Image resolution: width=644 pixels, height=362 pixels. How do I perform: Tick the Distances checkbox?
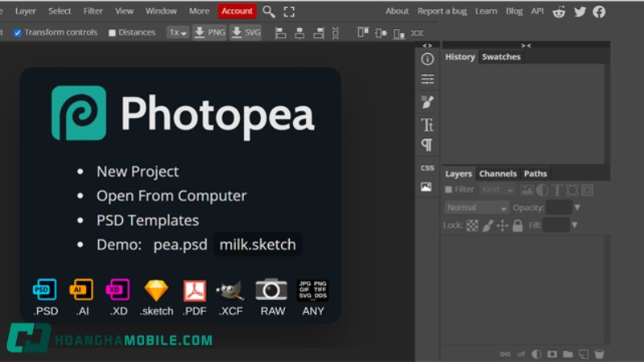[112, 33]
